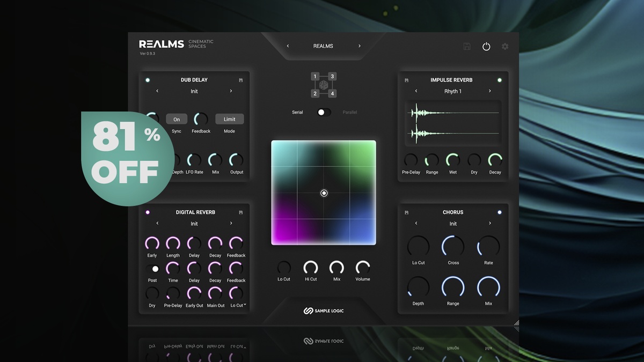This screenshot has width=644, height=362.
Task: Click the randomize dice icon
Action: pos(324,85)
